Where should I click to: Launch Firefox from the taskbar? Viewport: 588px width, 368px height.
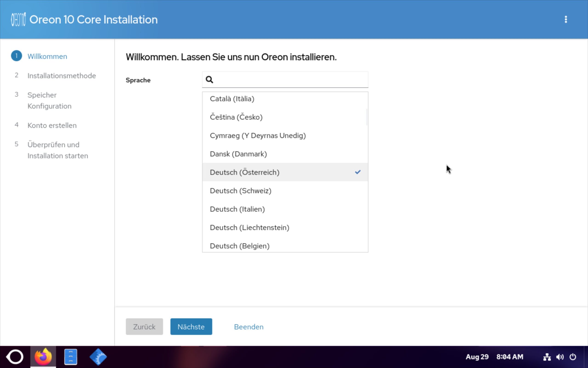(x=43, y=357)
